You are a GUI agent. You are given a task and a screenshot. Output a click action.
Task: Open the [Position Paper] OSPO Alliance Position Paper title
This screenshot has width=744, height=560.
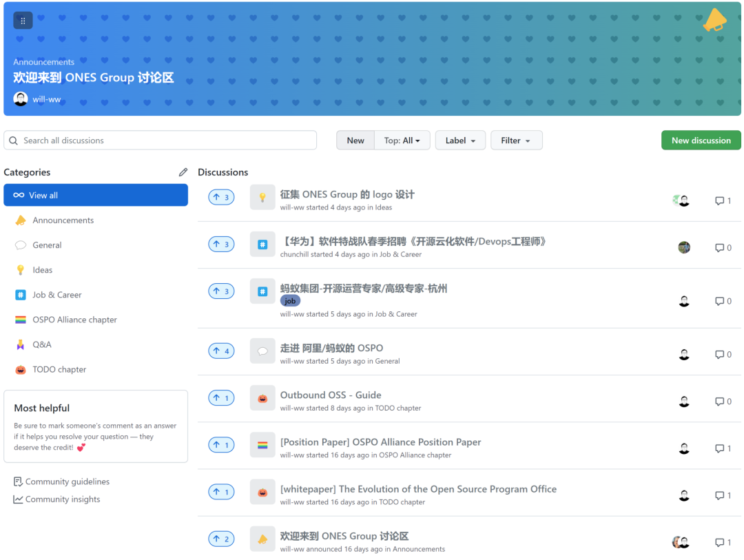tap(380, 442)
